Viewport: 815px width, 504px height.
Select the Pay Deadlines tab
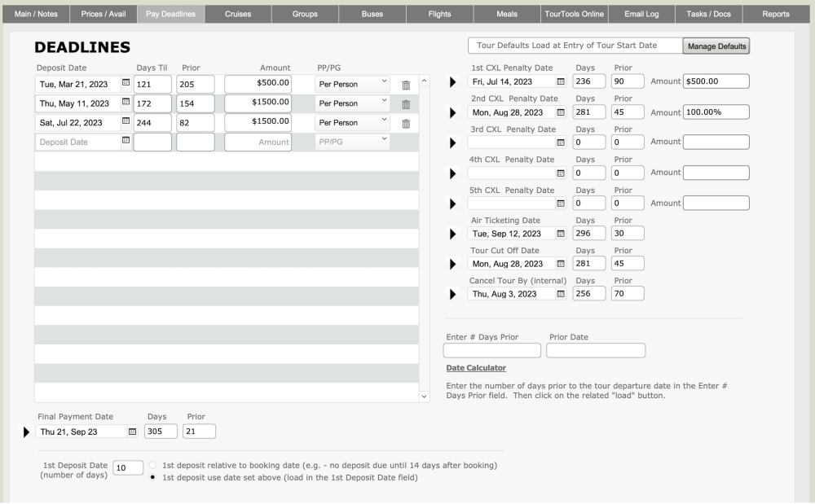point(170,14)
